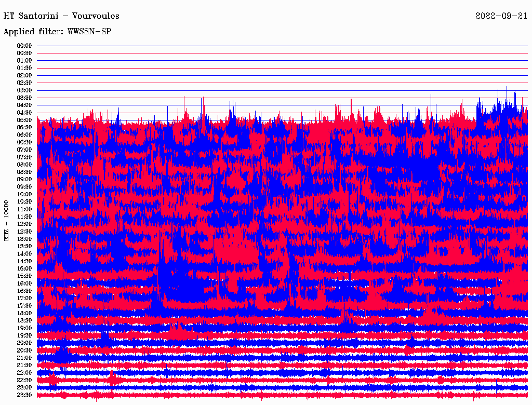Select the 15:30 time label
This screenshot has height=405, width=532.
pyautogui.click(x=24, y=276)
